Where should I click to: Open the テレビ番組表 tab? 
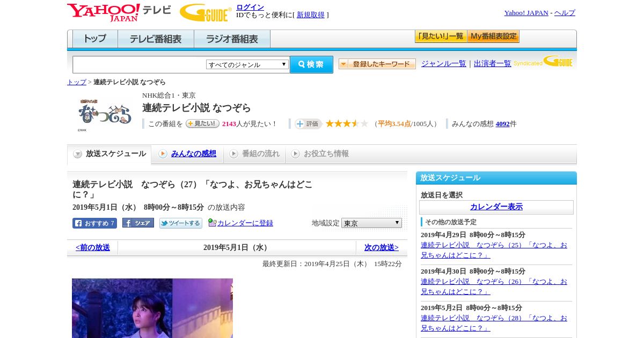click(156, 39)
